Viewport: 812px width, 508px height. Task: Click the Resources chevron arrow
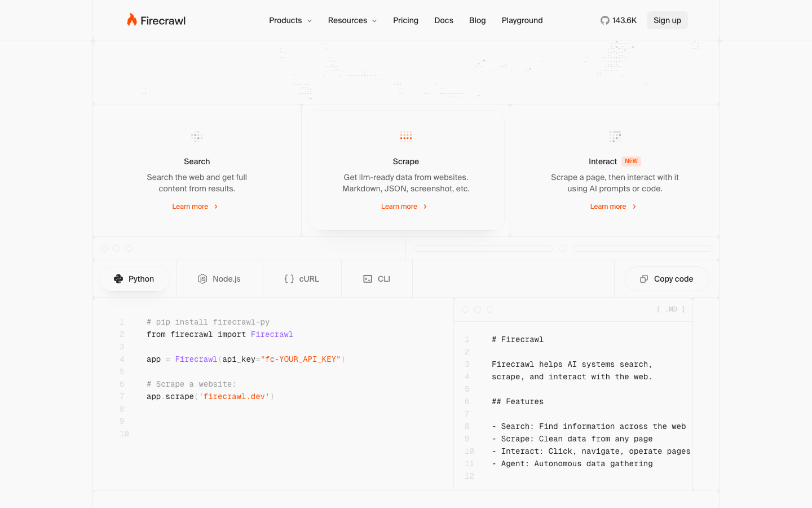pyautogui.click(x=374, y=21)
